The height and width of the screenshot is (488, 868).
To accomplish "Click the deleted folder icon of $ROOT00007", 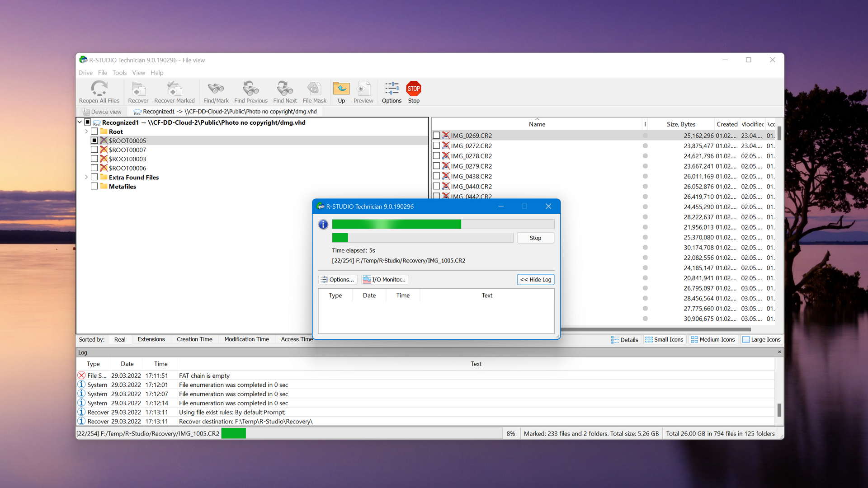I will (104, 150).
